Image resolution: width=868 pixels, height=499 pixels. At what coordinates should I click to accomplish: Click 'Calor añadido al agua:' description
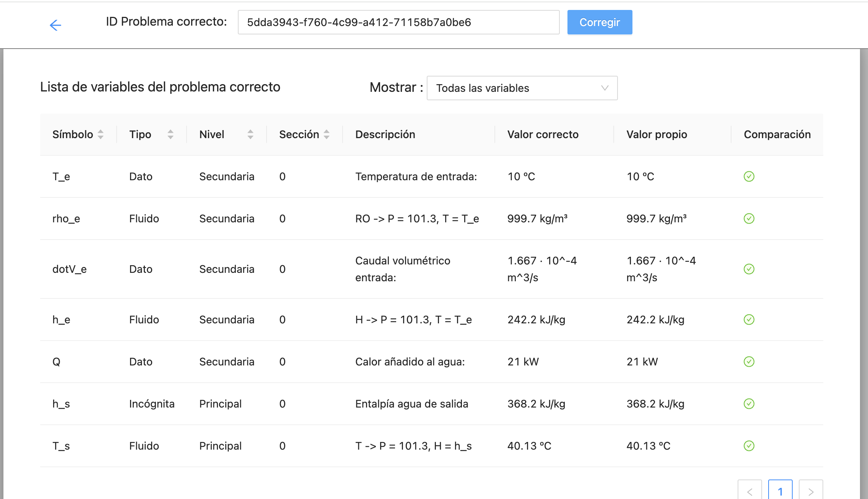point(410,362)
